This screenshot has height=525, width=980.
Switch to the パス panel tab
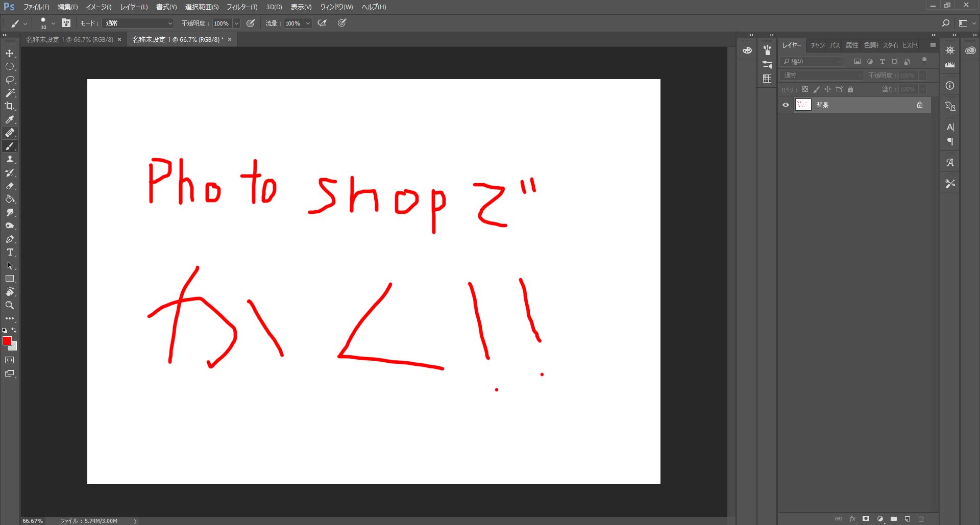[x=835, y=45]
